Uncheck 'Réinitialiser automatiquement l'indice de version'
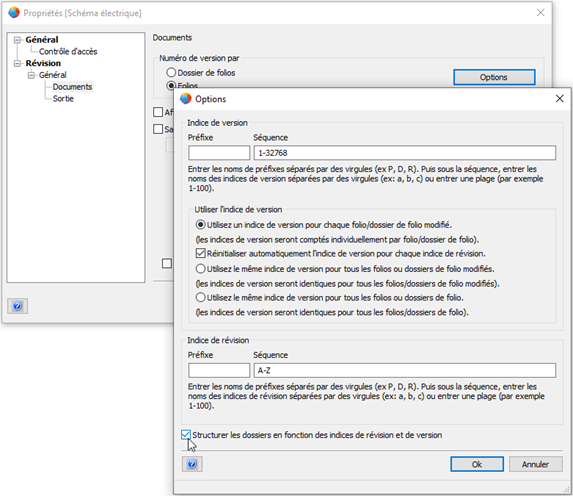Image resolution: width=573 pixels, height=496 pixels. 200,253
